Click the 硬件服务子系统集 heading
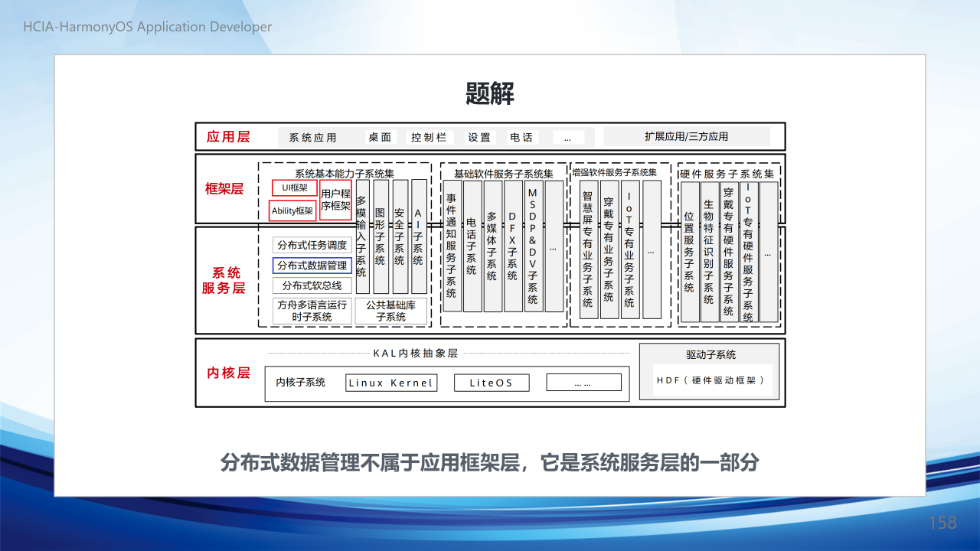Screen dimensions: 980x551 727,174
